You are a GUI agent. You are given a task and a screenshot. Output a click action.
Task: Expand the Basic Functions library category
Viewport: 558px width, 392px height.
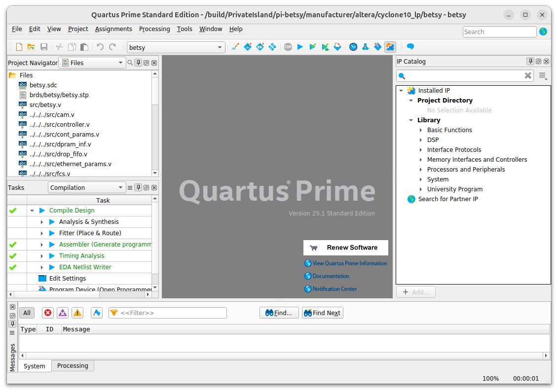(x=421, y=130)
